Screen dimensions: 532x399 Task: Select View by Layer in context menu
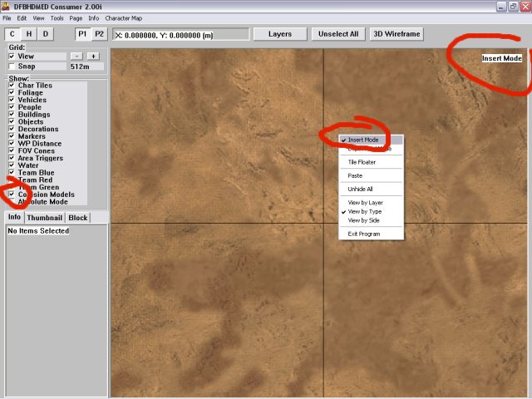tap(365, 202)
